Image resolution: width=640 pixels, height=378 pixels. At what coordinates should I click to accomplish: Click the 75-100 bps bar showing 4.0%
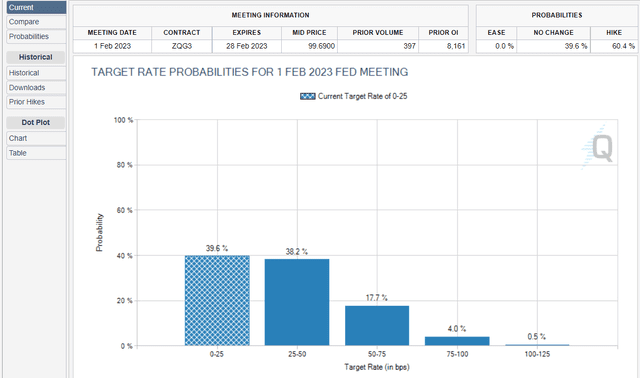click(457, 341)
